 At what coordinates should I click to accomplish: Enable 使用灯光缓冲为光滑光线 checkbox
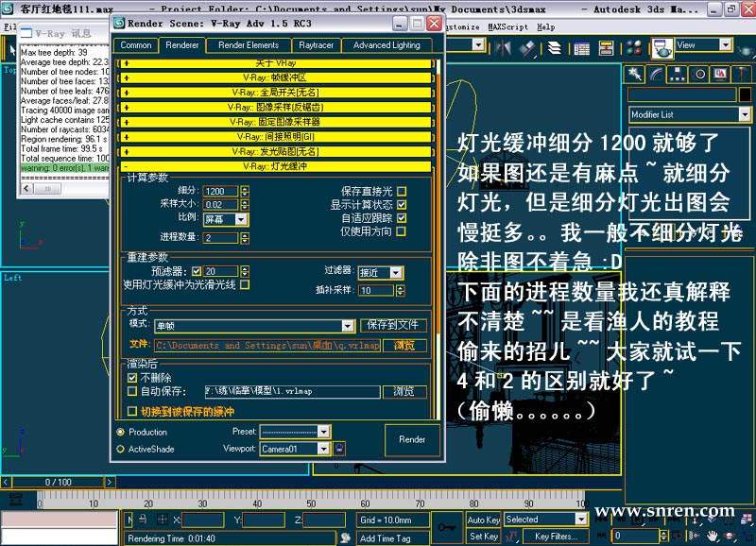pos(245,284)
